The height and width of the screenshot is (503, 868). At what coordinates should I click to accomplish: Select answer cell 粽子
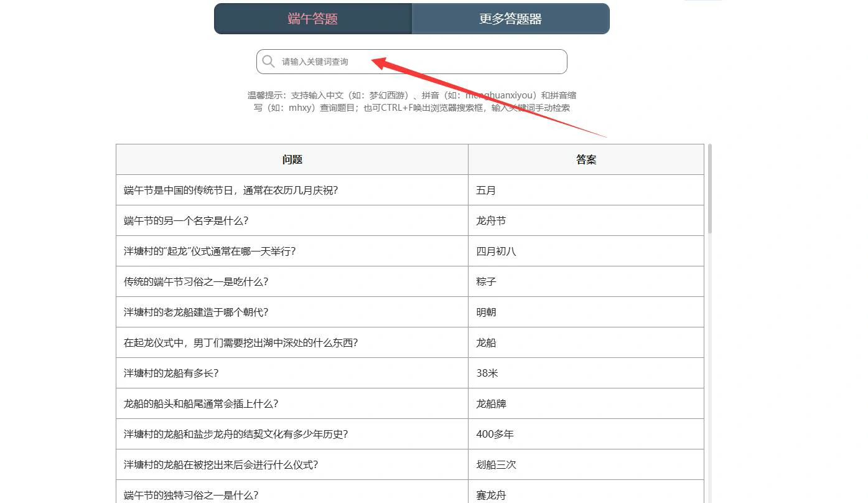(x=586, y=281)
